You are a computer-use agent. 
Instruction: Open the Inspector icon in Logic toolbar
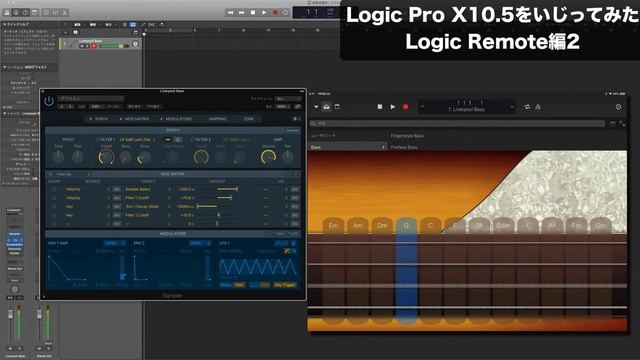pyautogui.click(x=16, y=12)
